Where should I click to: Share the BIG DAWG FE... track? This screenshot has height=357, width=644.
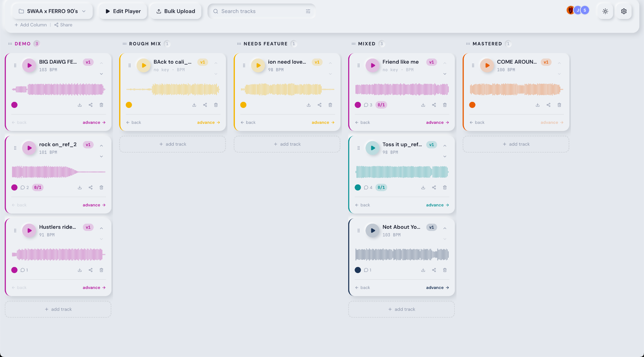pyautogui.click(x=91, y=105)
